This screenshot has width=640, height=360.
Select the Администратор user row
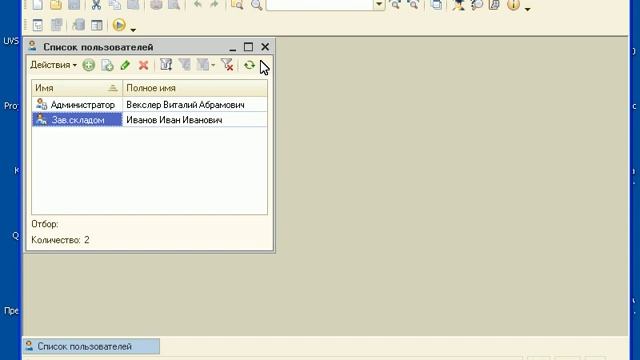[149, 104]
